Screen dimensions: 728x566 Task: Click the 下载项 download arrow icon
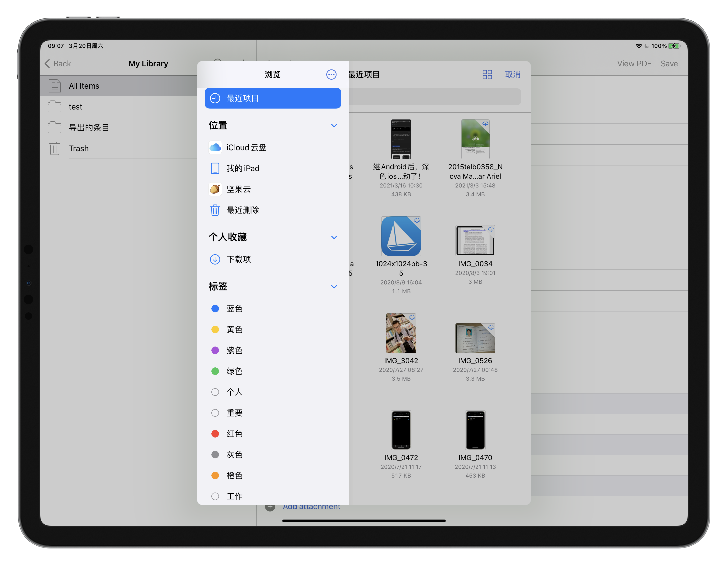coord(215,259)
